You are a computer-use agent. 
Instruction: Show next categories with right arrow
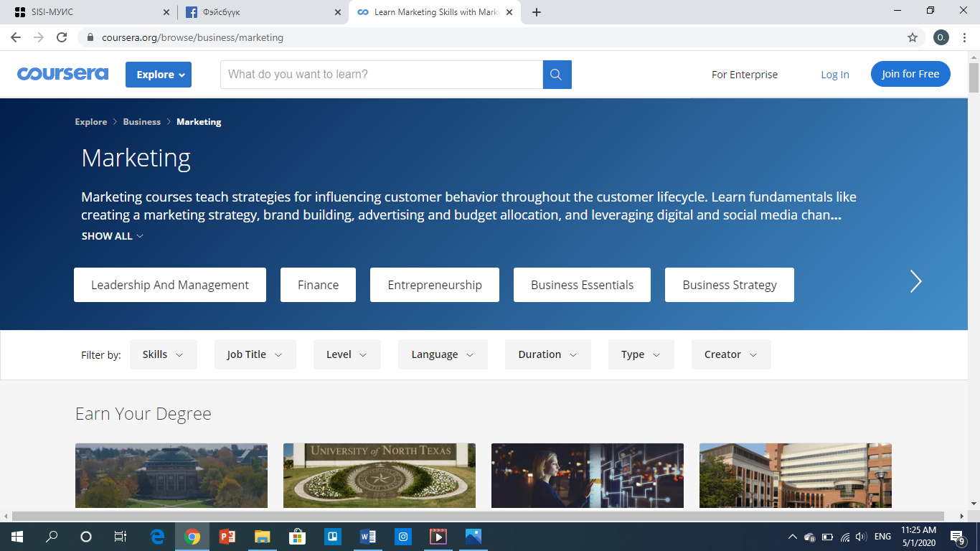(915, 281)
